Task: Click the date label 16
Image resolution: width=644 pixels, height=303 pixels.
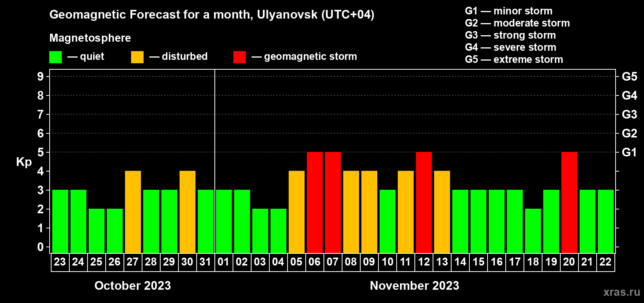Action: point(497,262)
